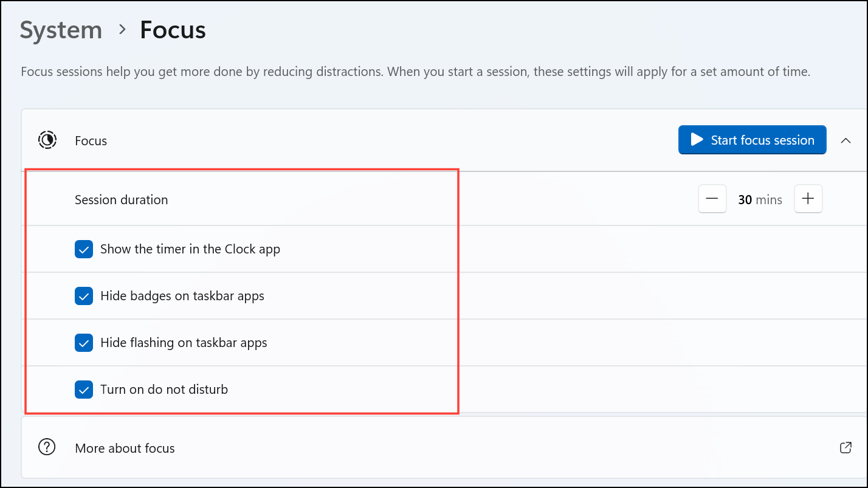The height and width of the screenshot is (488, 868).
Task: Click the question mark help icon
Action: coord(47,447)
